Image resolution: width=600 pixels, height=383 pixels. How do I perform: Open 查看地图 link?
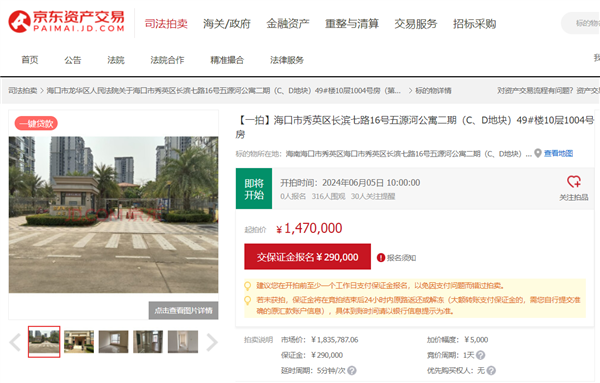558,153
